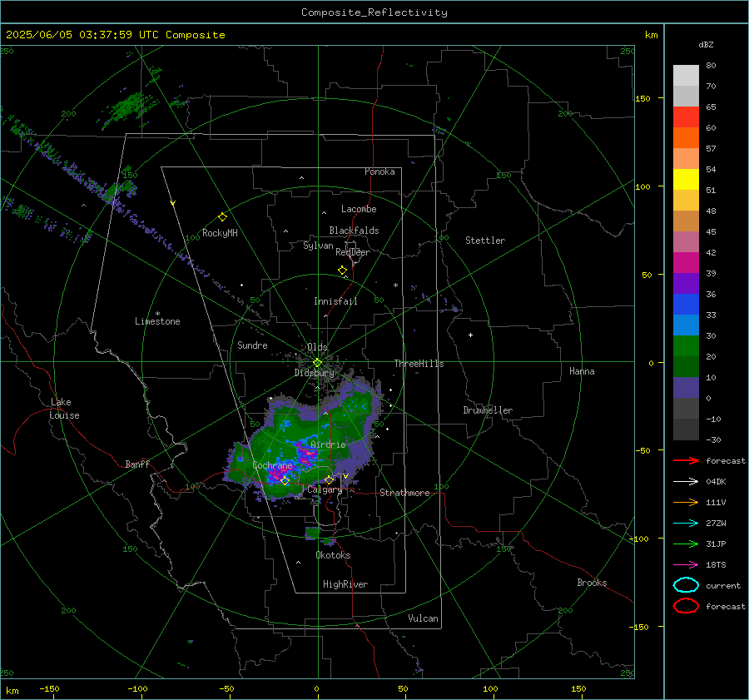Select the Lacombe city label
The height and width of the screenshot is (700, 749).
click(359, 209)
